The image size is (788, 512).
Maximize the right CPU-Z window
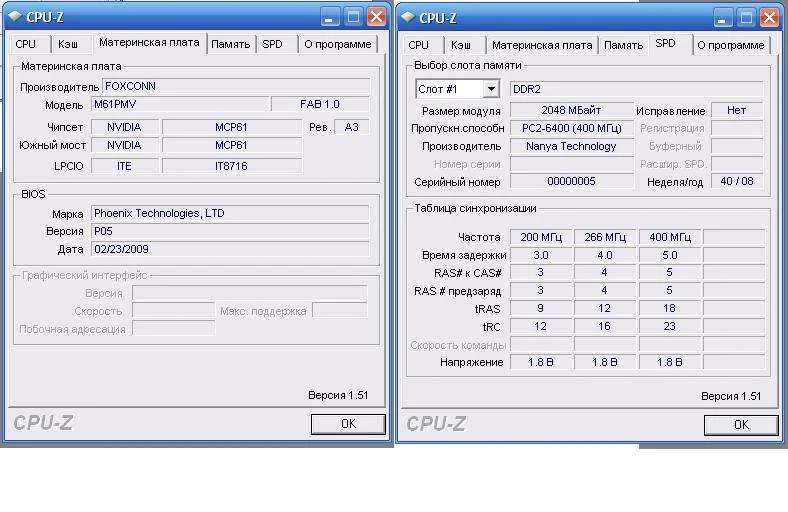(x=746, y=18)
